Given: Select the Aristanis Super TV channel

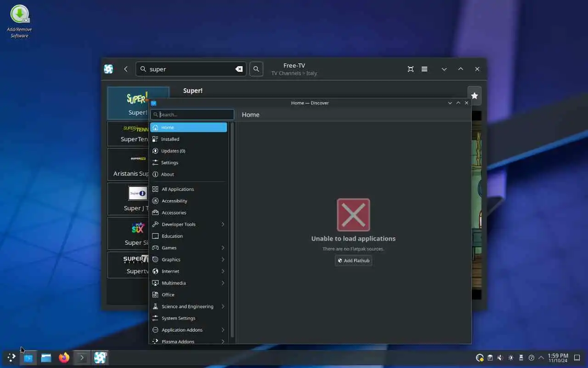Looking at the screenshot, I should tap(128, 164).
